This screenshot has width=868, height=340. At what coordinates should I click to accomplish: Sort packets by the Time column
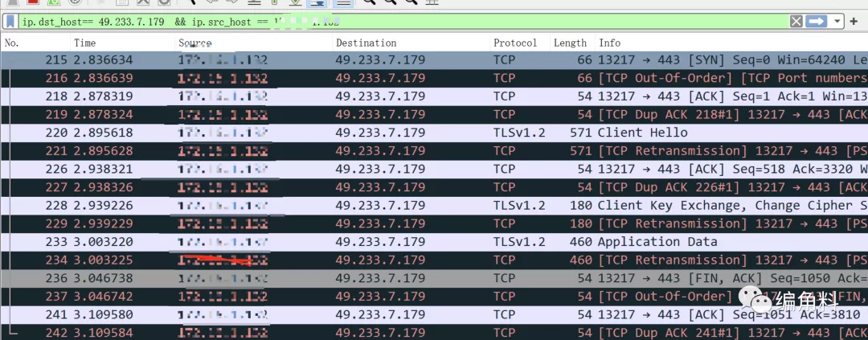pos(84,43)
